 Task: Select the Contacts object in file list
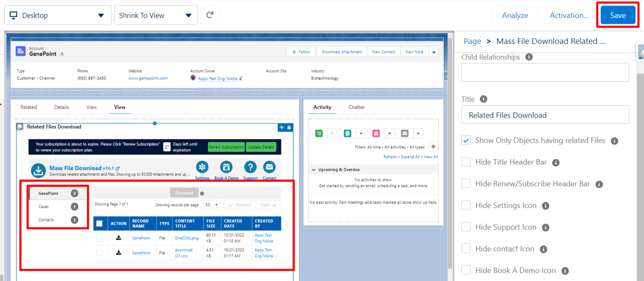(x=58, y=220)
